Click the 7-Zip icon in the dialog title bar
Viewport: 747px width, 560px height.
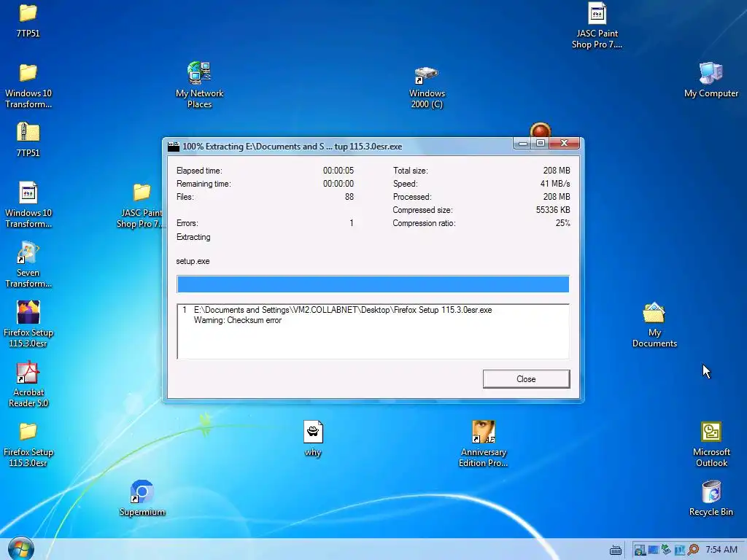pyautogui.click(x=174, y=147)
